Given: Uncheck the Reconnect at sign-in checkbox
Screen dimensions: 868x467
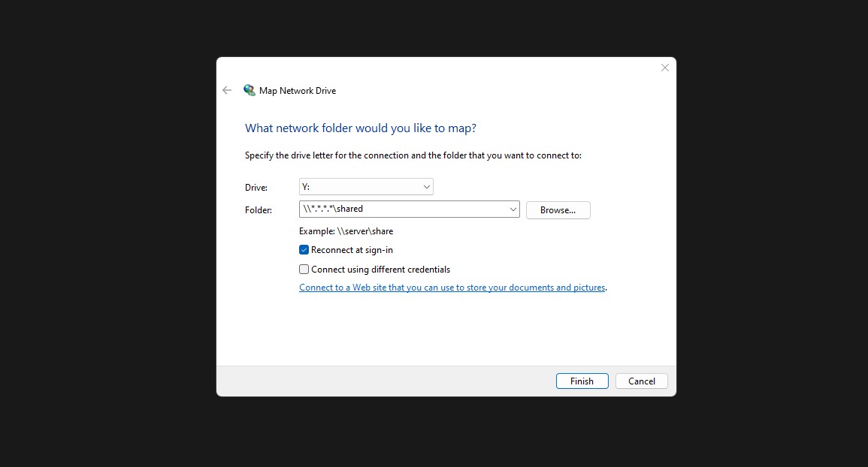Looking at the screenshot, I should (x=304, y=250).
